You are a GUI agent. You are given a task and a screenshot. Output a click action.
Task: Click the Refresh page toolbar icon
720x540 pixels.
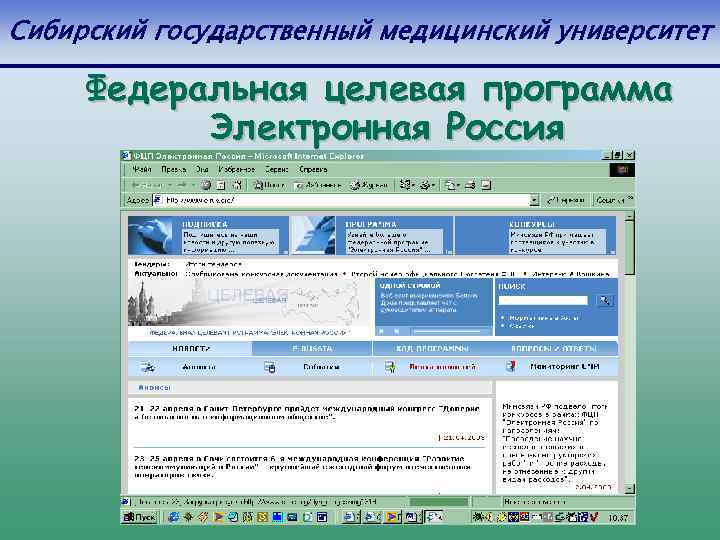(x=221, y=185)
